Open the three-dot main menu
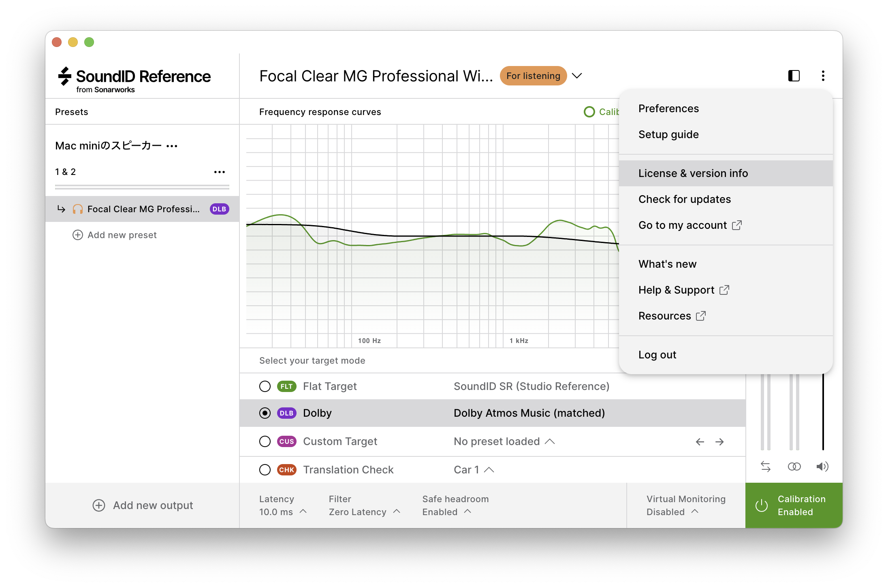The width and height of the screenshot is (888, 588). 823,76
